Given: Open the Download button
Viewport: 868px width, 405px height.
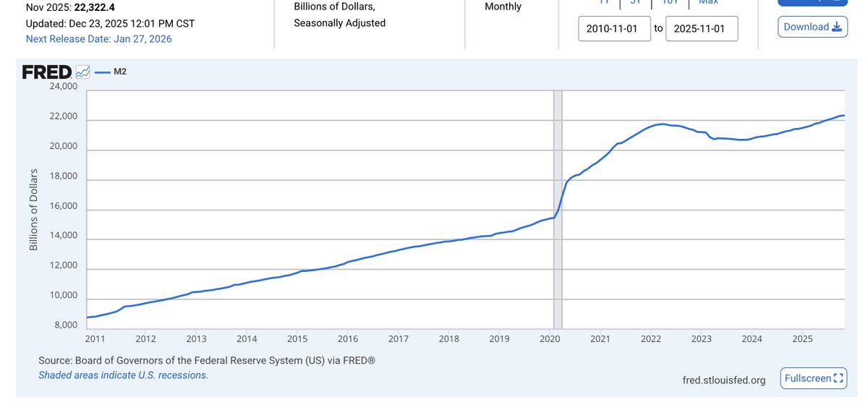Looking at the screenshot, I should [812, 27].
